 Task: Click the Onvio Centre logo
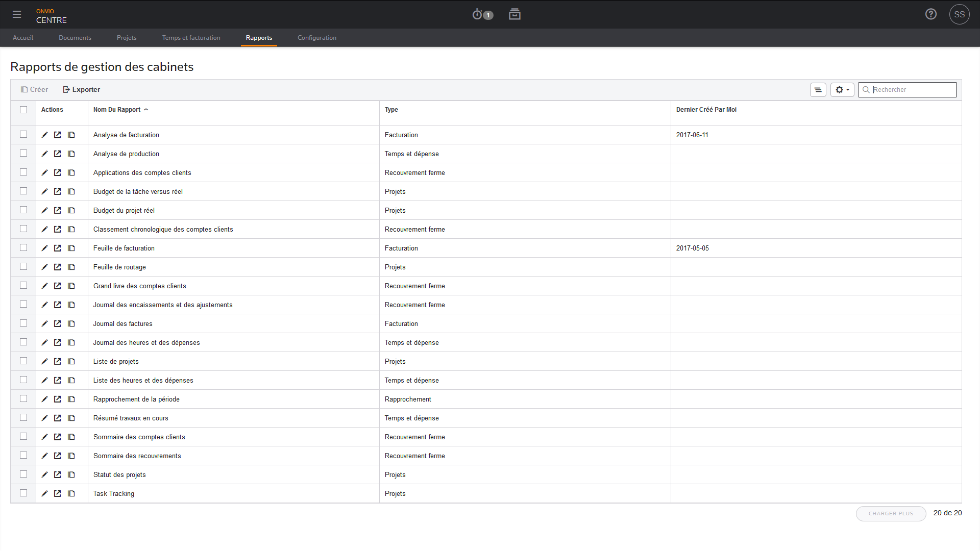pyautogui.click(x=52, y=16)
